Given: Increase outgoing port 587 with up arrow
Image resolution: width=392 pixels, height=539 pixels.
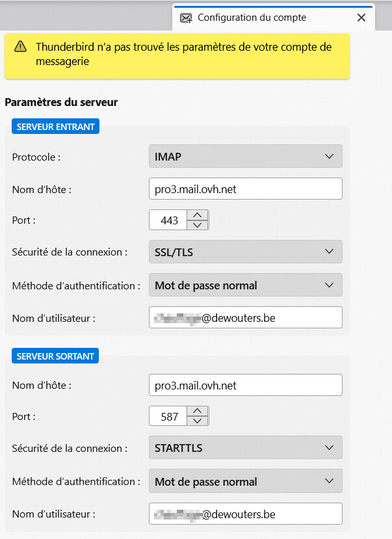Looking at the screenshot, I should click(197, 411).
